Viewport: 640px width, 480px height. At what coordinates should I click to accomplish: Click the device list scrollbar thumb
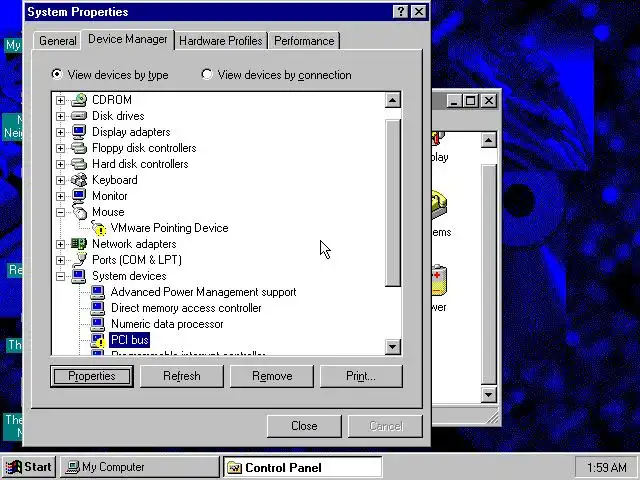click(x=393, y=203)
